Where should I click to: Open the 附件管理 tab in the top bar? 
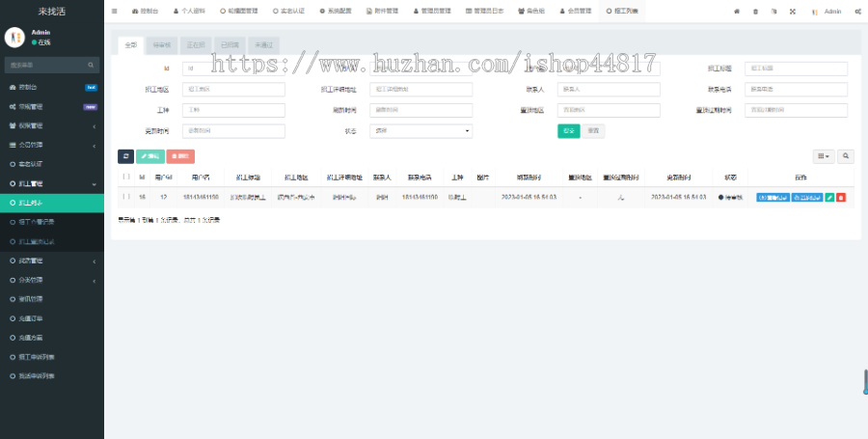(383, 11)
